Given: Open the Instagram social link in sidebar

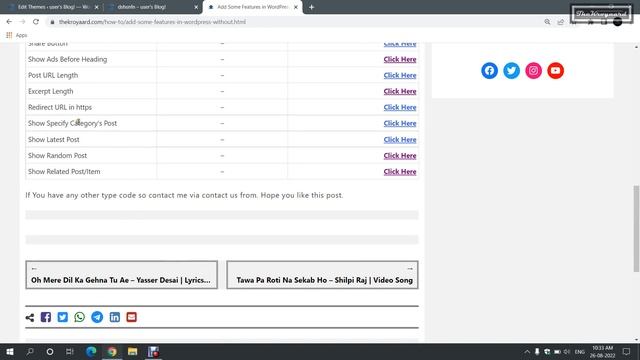Looking at the screenshot, I should pyautogui.click(x=533, y=71).
